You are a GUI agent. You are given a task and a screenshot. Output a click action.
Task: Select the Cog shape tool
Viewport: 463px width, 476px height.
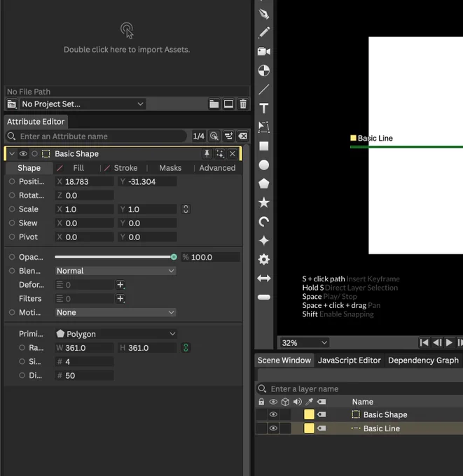point(263,260)
